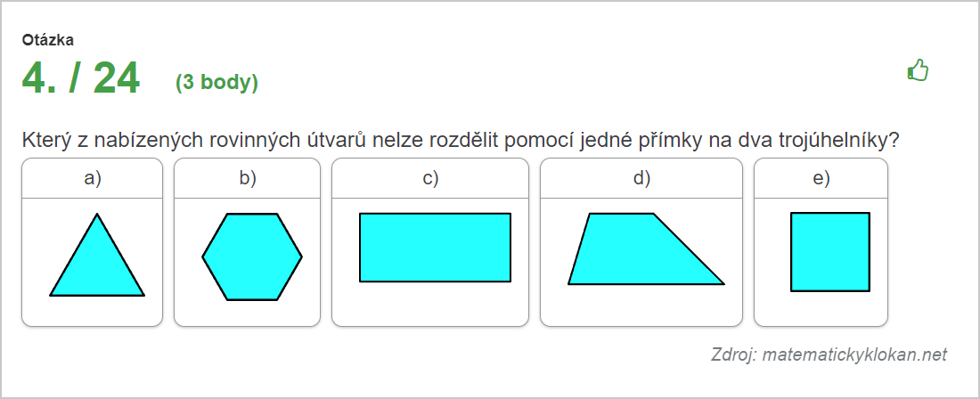The width and height of the screenshot is (980, 399).
Task: Choose answer option d) header
Action: pyautogui.click(x=641, y=179)
